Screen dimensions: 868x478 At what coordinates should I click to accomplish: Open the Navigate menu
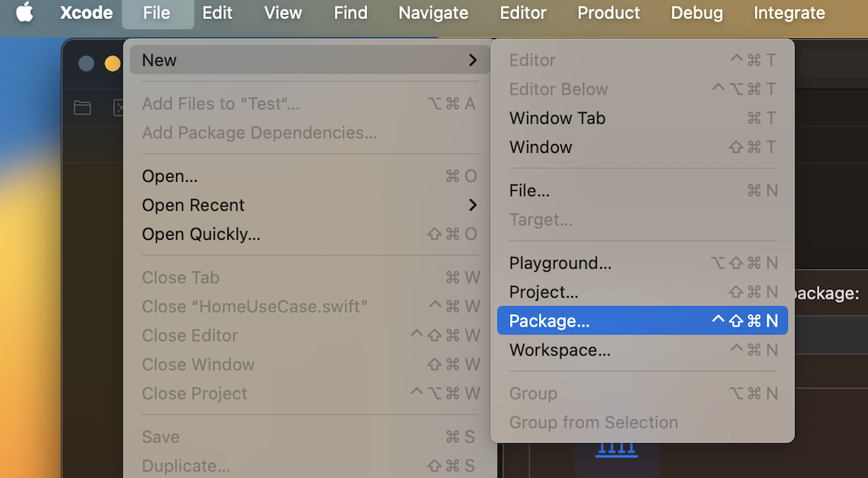pos(433,12)
